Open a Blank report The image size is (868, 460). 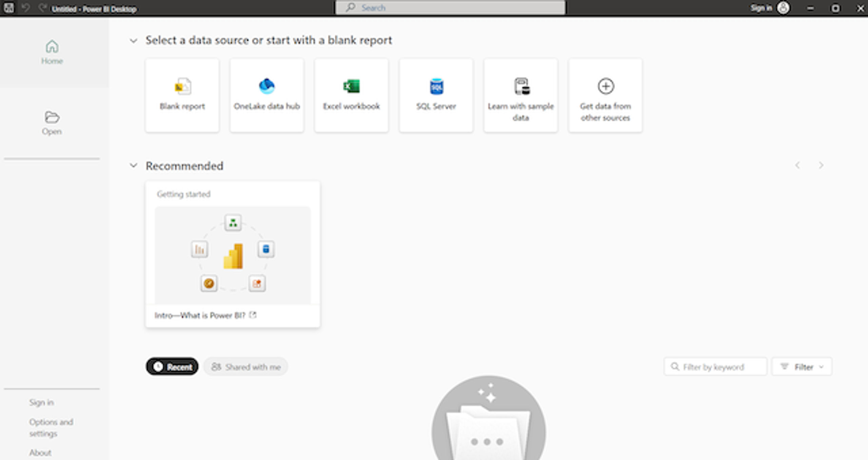point(182,95)
